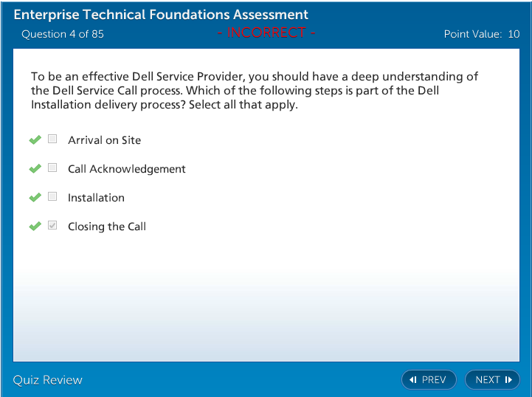Check the Installation checkbox

(52, 196)
